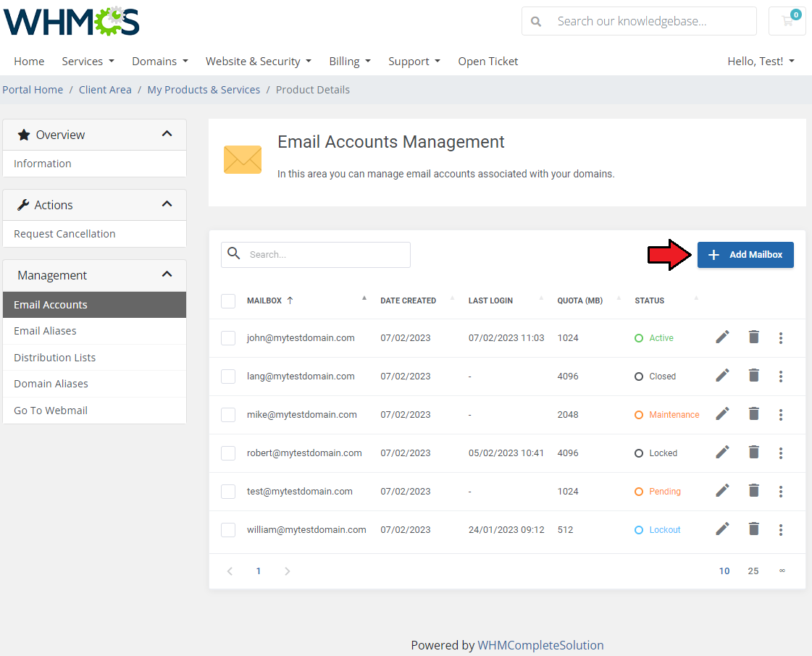Click the knowledgebase search magnifier icon
The image size is (812, 656).
pos(536,21)
